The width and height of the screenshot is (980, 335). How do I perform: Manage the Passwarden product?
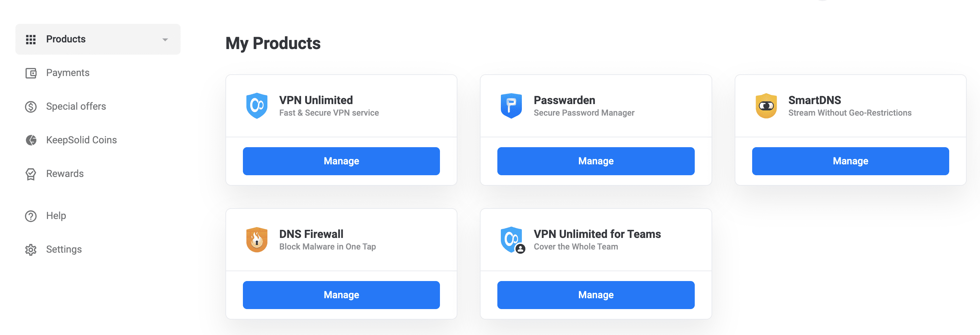pyautogui.click(x=595, y=161)
